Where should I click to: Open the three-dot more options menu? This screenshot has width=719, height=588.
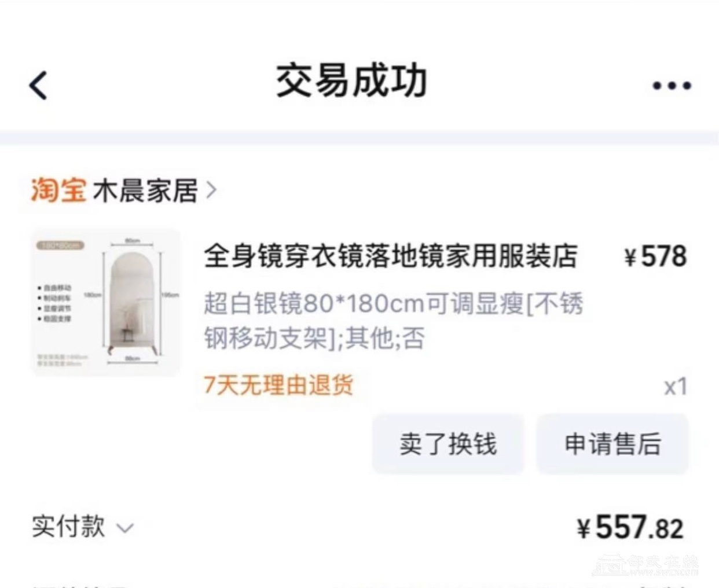672,86
